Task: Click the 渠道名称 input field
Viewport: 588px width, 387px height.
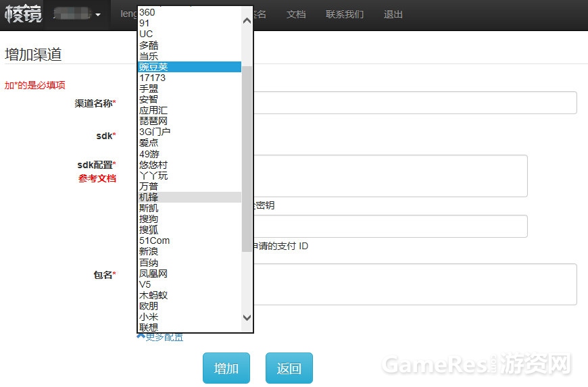Action: tap(415, 103)
